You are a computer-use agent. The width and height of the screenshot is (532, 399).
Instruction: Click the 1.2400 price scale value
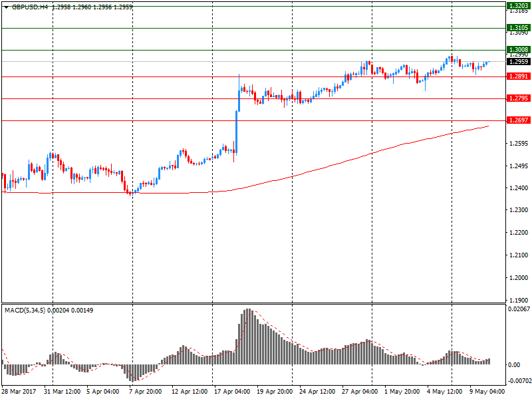tap(519, 188)
